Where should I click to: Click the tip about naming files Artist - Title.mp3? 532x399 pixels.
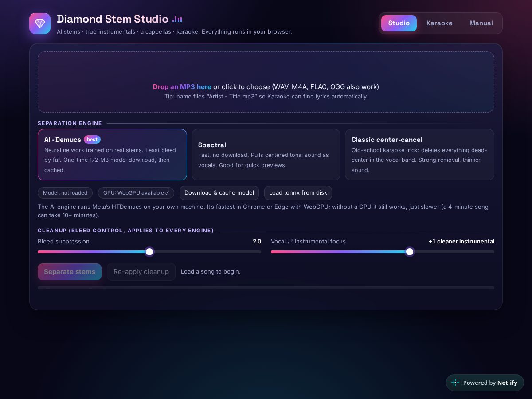[266, 96]
